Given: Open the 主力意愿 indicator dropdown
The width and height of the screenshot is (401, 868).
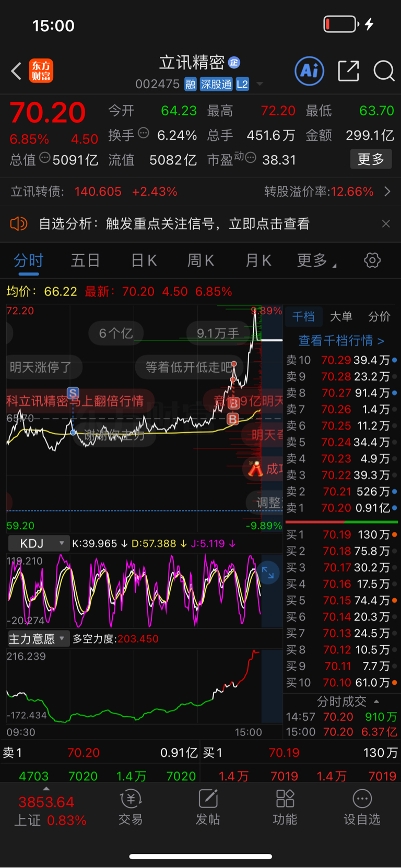Looking at the screenshot, I should coord(39,639).
